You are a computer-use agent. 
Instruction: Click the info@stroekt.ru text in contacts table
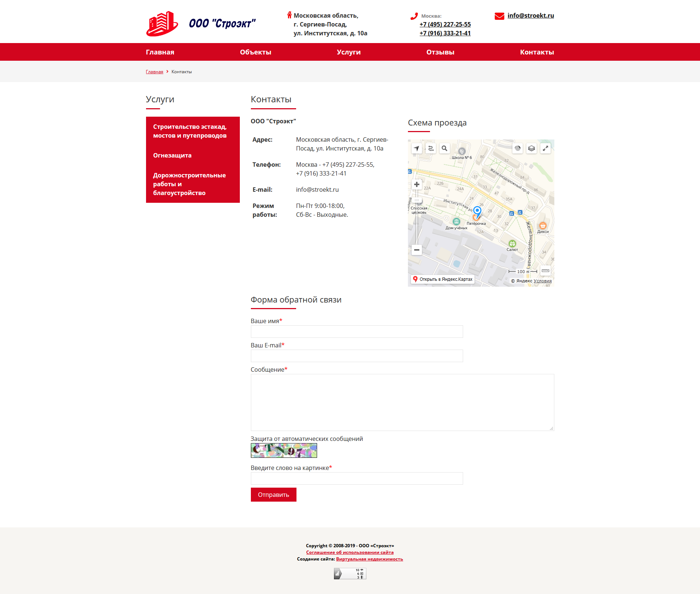[x=317, y=190]
